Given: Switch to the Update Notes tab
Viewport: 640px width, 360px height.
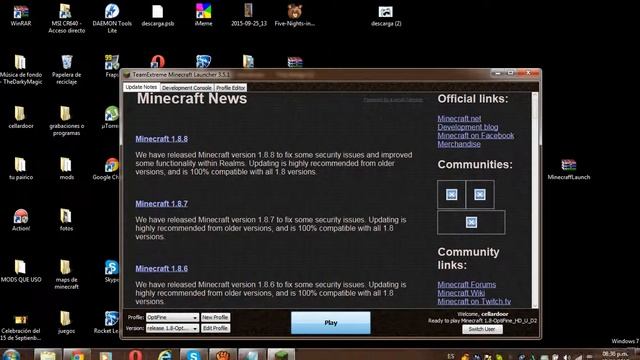Looking at the screenshot, I should [x=141, y=87].
